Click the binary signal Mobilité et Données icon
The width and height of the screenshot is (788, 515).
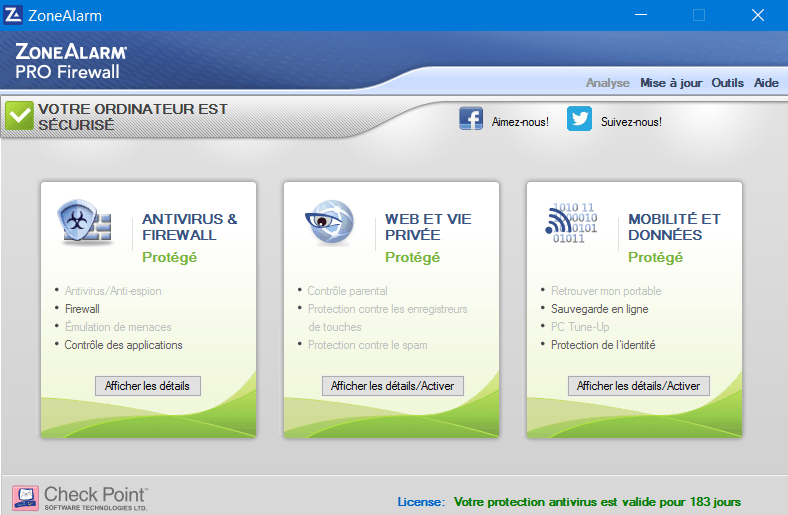(x=571, y=223)
